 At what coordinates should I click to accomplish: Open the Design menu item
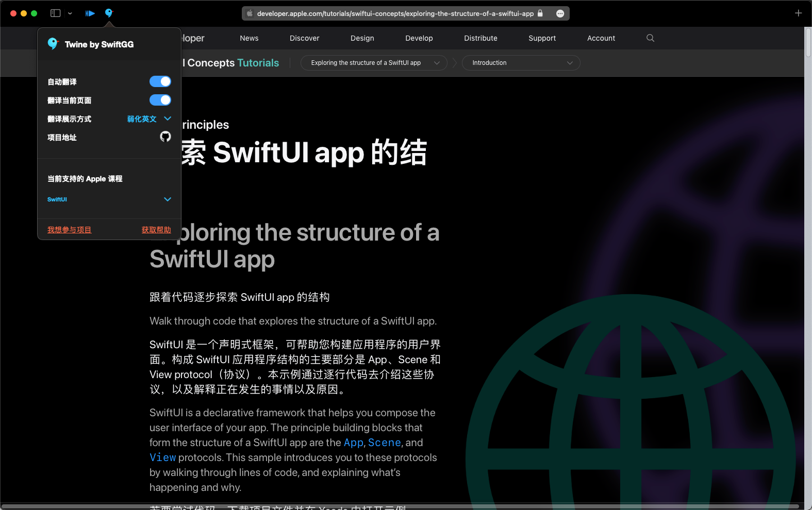click(x=362, y=38)
